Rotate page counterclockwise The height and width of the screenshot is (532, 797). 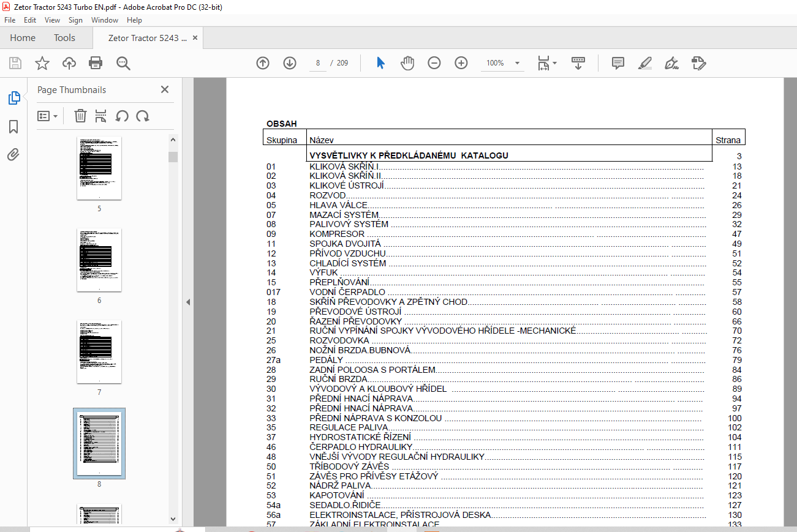coord(122,116)
